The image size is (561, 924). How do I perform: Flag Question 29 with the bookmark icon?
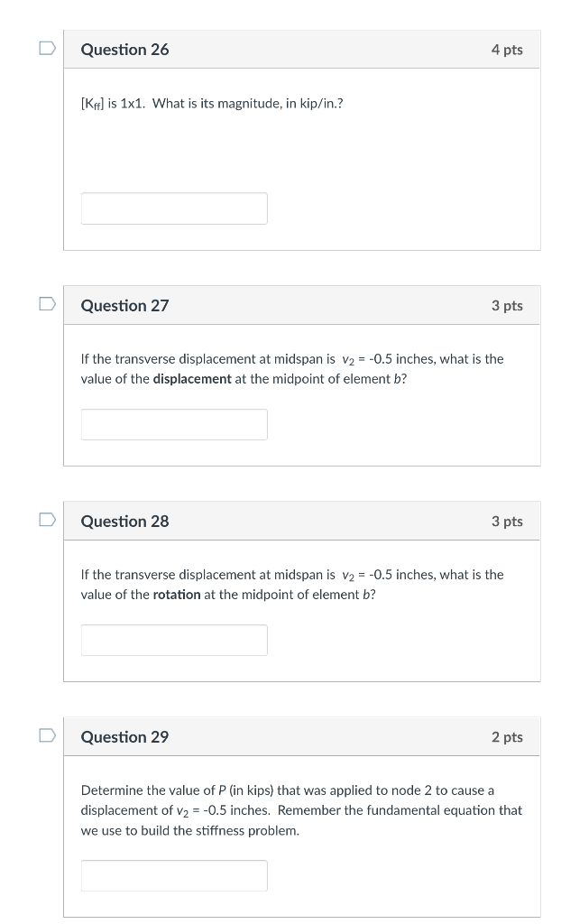pyautogui.click(x=47, y=735)
